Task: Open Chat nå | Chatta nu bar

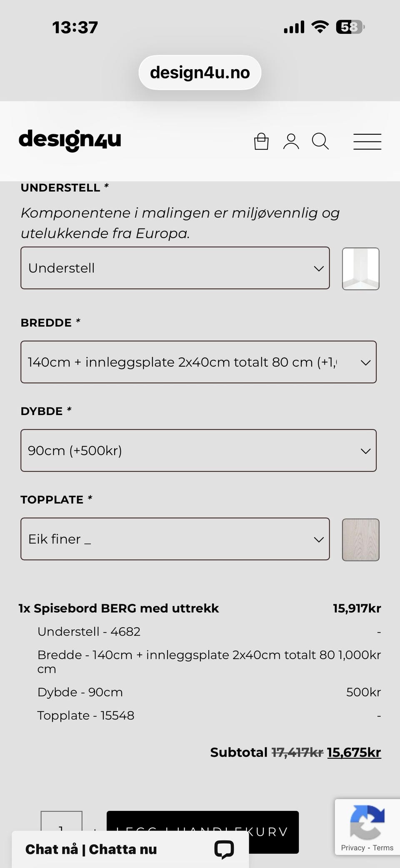Action: (130, 849)
